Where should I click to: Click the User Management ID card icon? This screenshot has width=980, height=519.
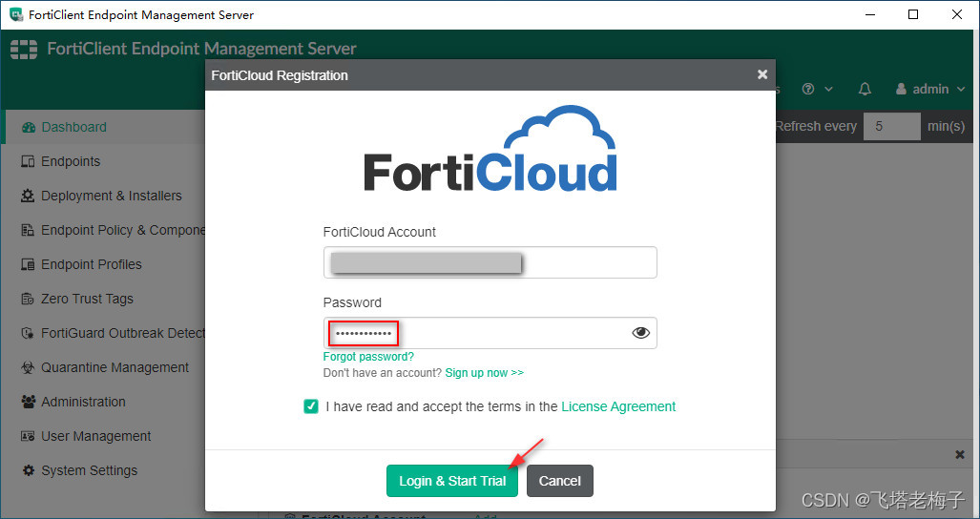[28, 437]
